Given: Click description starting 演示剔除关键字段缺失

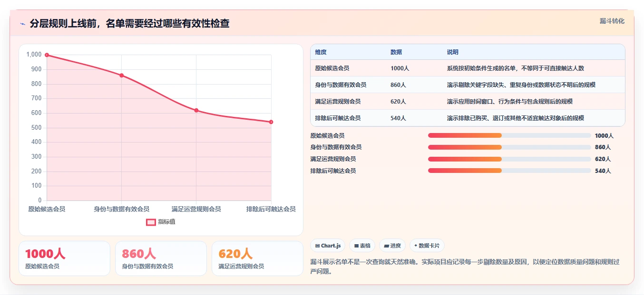Looking at the screenshot, I should pos(521,85).
